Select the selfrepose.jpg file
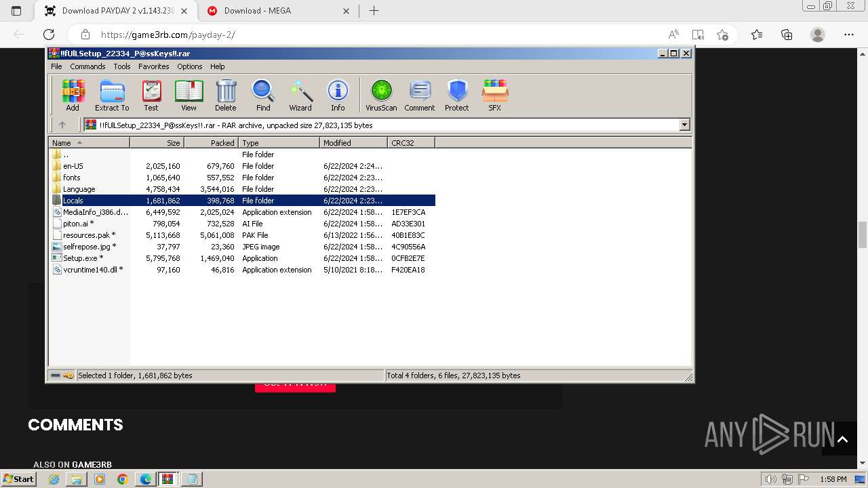The image size is (868, 488). pyautogui.click(x=243, y=247)
